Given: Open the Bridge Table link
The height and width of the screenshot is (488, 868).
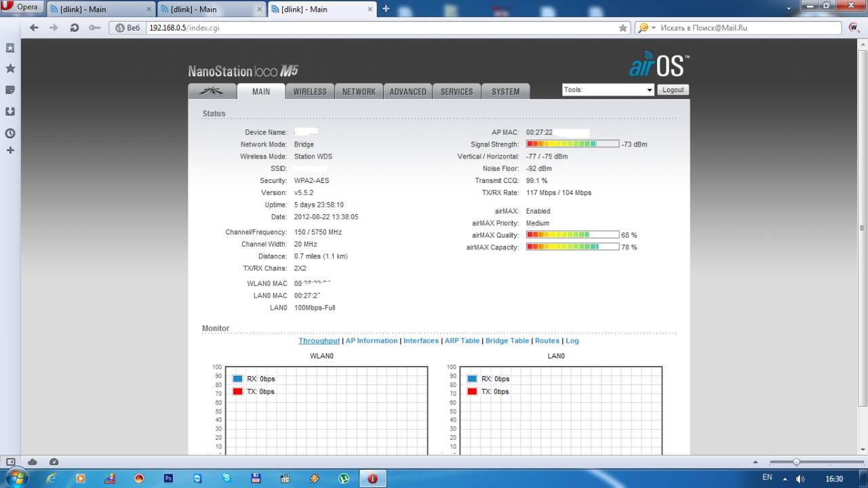Looking at the screenshot, I should 507,341.
